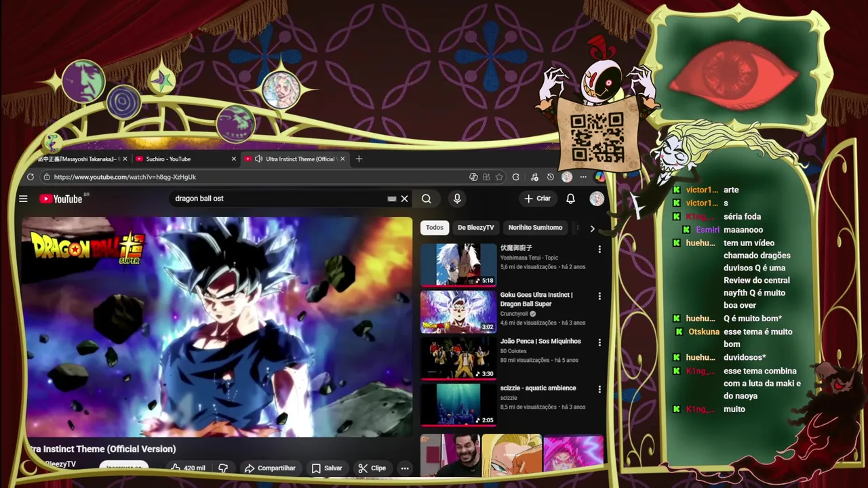Mute the Ultra Instinct tab audio icon
The width and height of the screenshot is (868, 488).
click(x=258, y=159)
